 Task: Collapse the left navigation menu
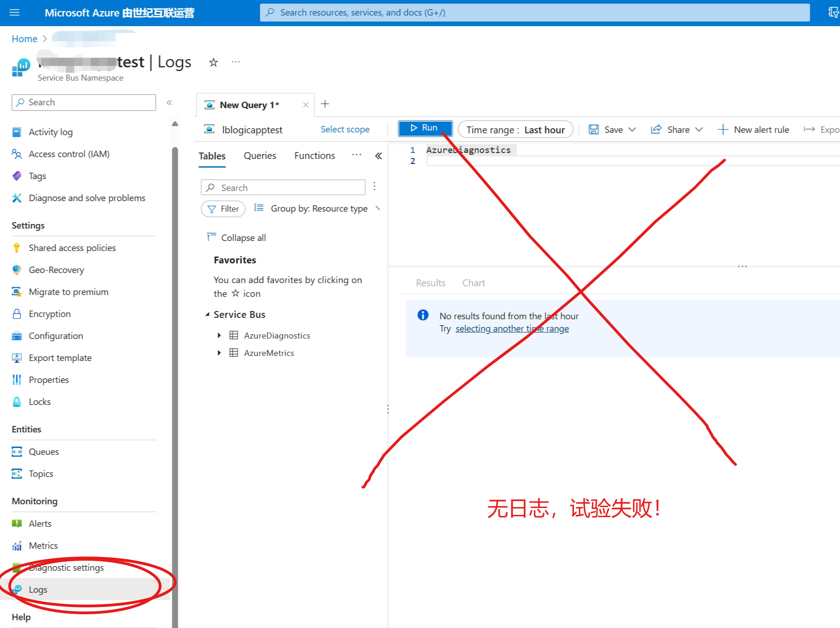tap(169, 103)
